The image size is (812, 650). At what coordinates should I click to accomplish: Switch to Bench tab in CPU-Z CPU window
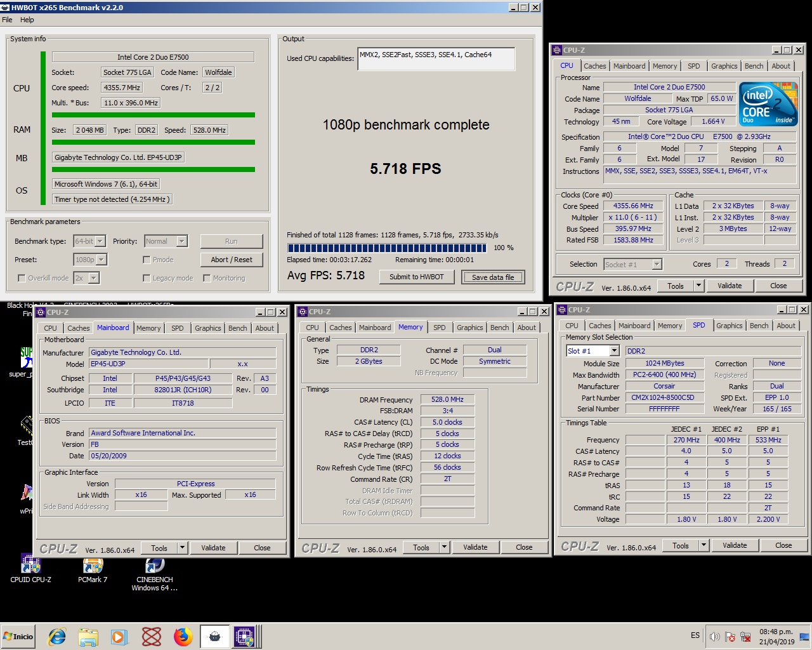click(754, 66)
